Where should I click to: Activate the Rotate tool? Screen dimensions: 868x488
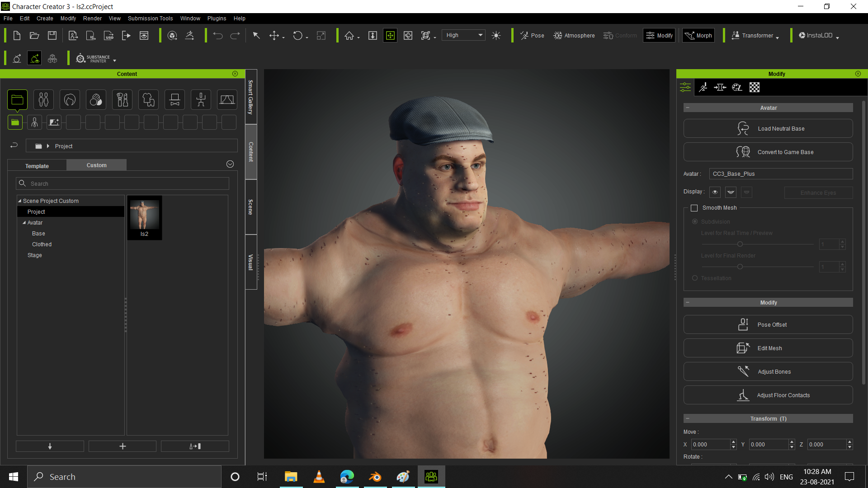click(297, 35)
